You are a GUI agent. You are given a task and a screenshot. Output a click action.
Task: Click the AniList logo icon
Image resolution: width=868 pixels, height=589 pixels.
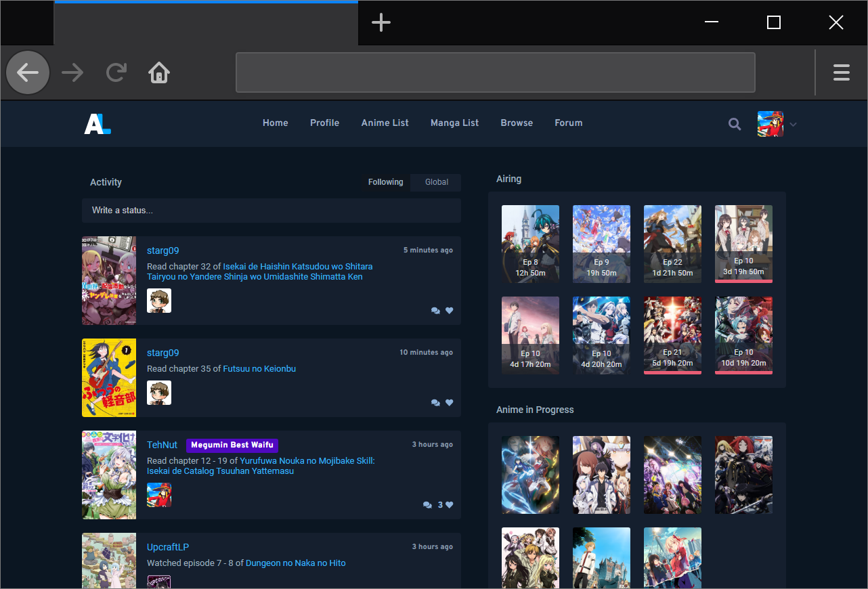(x=97, y=123)
